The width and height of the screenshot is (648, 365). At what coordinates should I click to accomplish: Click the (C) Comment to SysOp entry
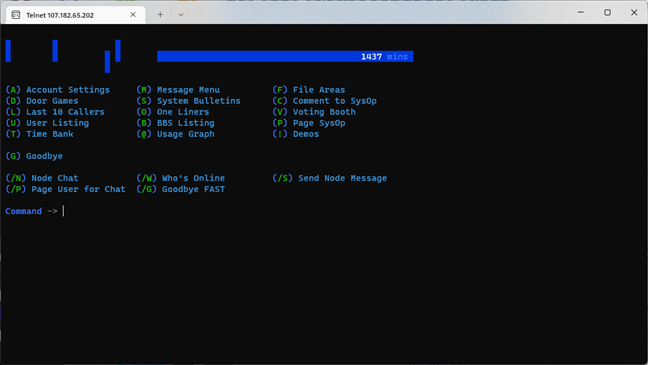324,101
